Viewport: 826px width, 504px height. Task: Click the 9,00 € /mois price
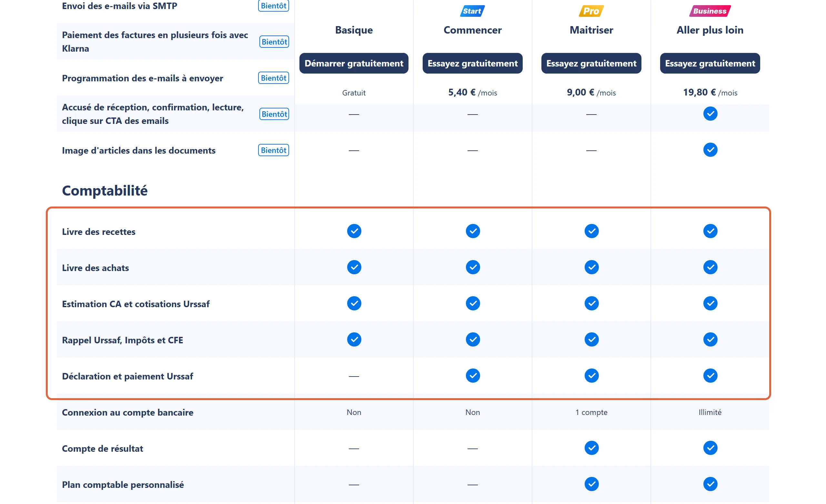[x=591, y=93]
